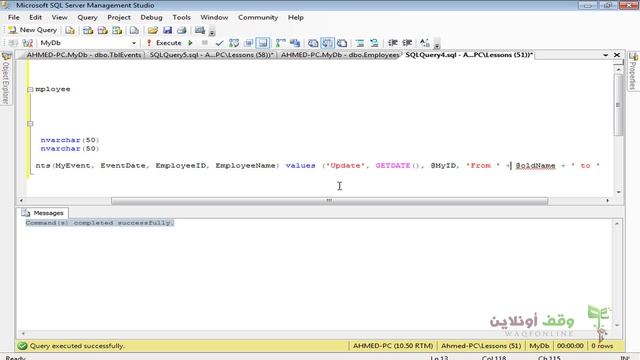This screenshot has width=640, height=360.
Task: Click 'Command(s) completed successfully.' message
Action: click(100, 223)
